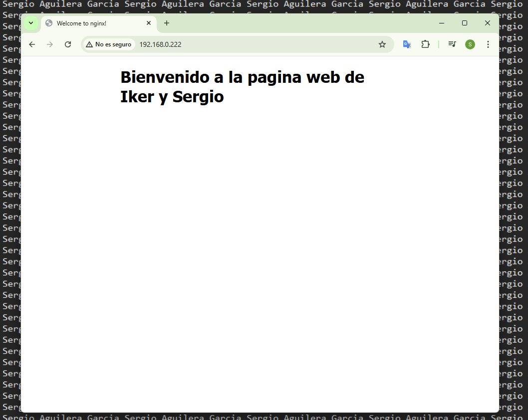Minimize the Chrome window
This screenshot has height=420, width=528.
pyautogui.click(x=442, y=23)
